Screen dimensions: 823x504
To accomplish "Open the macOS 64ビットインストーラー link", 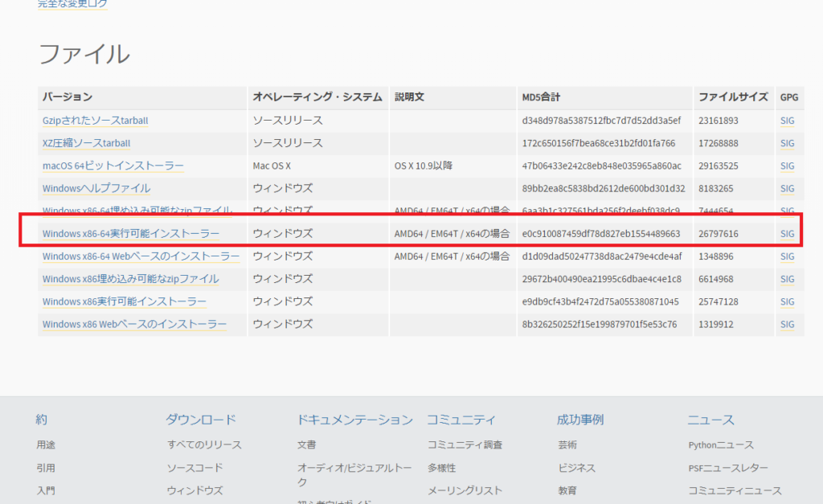I will point(110,166).
